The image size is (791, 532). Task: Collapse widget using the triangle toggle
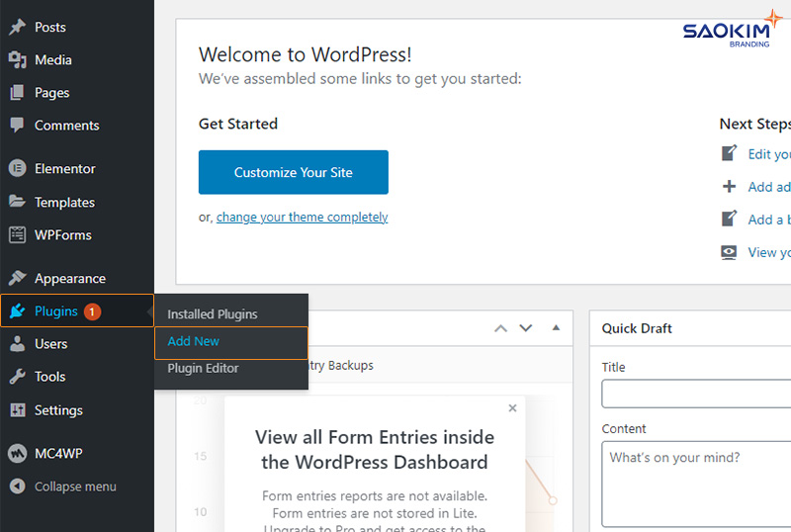[x=556, y=327]
